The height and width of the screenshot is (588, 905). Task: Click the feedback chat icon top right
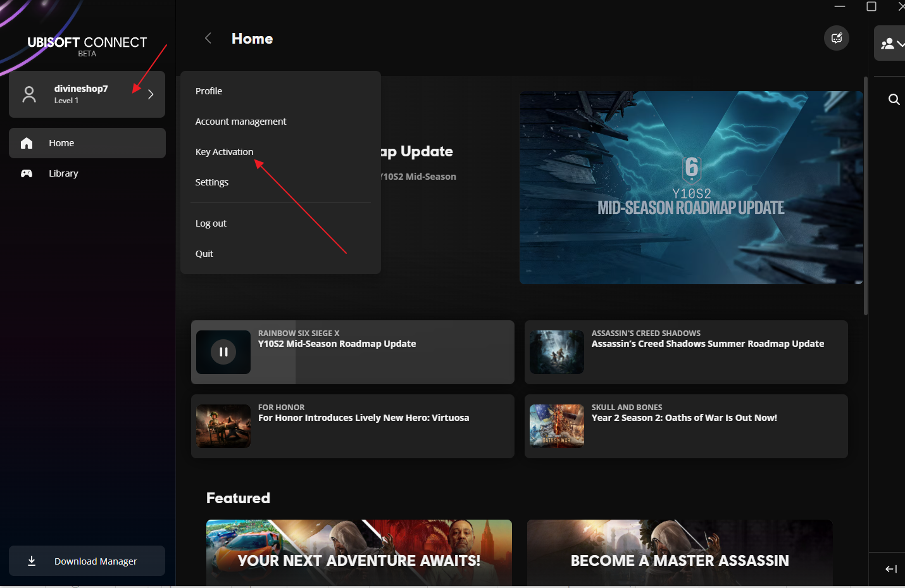coord(836,38)
